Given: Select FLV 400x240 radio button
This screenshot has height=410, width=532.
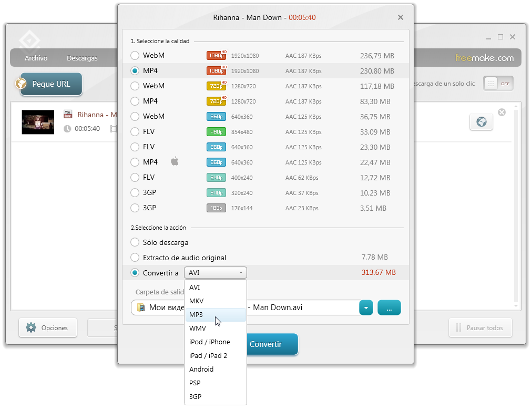Looking at the screenshot, I should point(135,177).
